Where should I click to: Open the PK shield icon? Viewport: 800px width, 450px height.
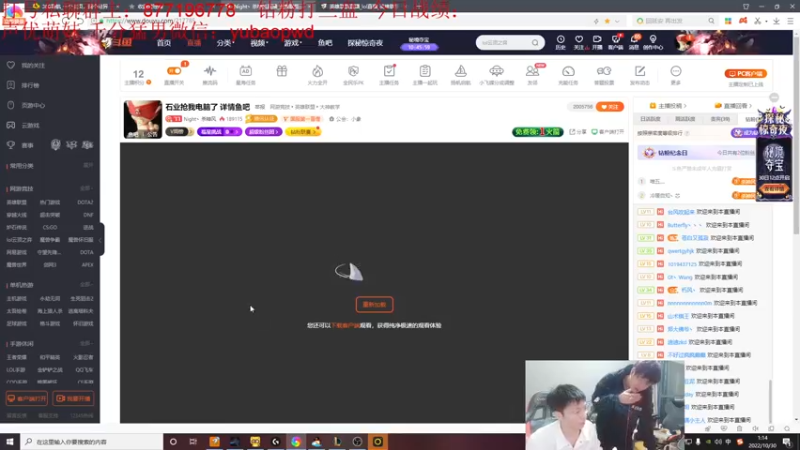(x=353, y=71)
